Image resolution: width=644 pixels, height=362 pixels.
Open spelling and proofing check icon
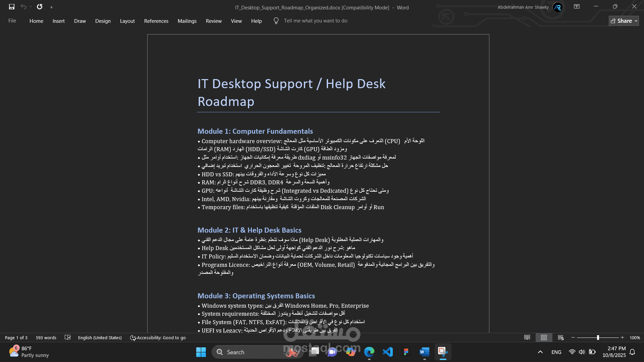pyautogui.click(x=68, y=338)
